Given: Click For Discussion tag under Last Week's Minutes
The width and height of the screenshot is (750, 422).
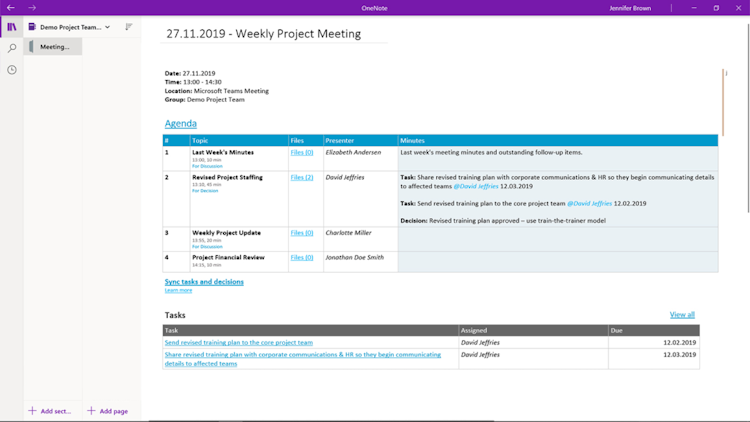Looking at the screenshot, I should pyautogui.click(x=207, y=166).
